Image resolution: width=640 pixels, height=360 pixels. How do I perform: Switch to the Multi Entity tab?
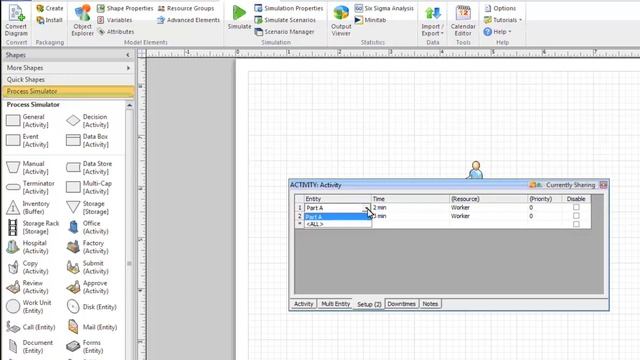pos(336,304)
